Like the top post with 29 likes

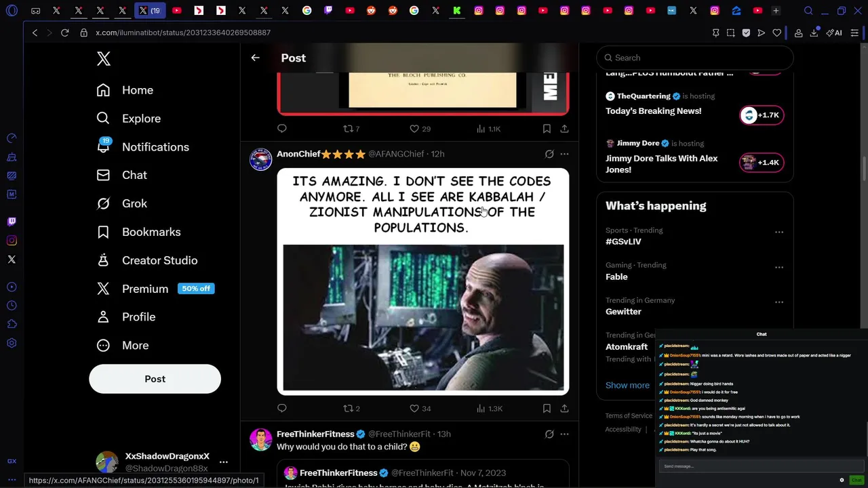(x=420, y=128)
